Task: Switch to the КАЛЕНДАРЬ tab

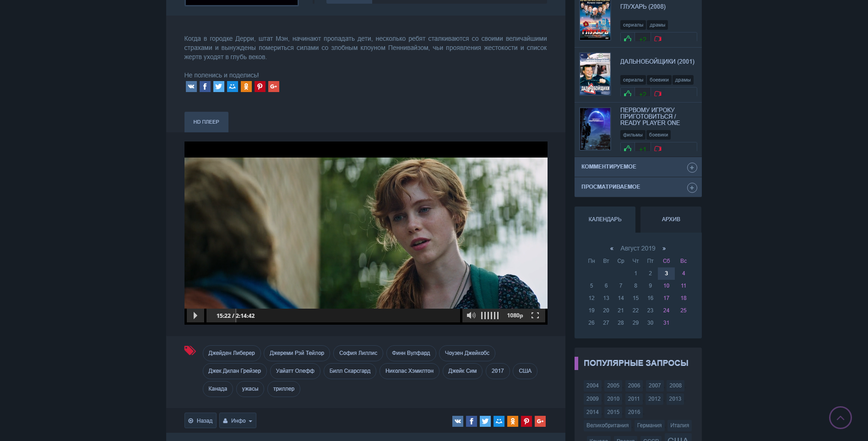Action: click(605, 219)
